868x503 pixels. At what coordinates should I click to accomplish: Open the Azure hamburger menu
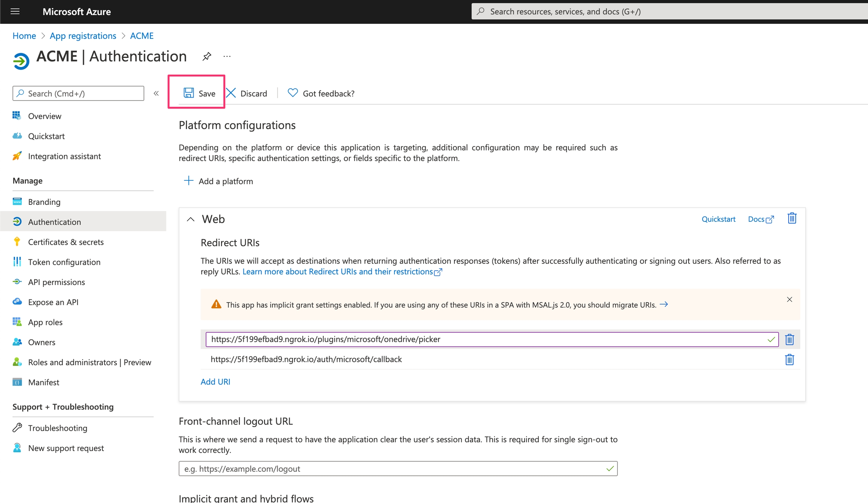[x=15, y=11]
